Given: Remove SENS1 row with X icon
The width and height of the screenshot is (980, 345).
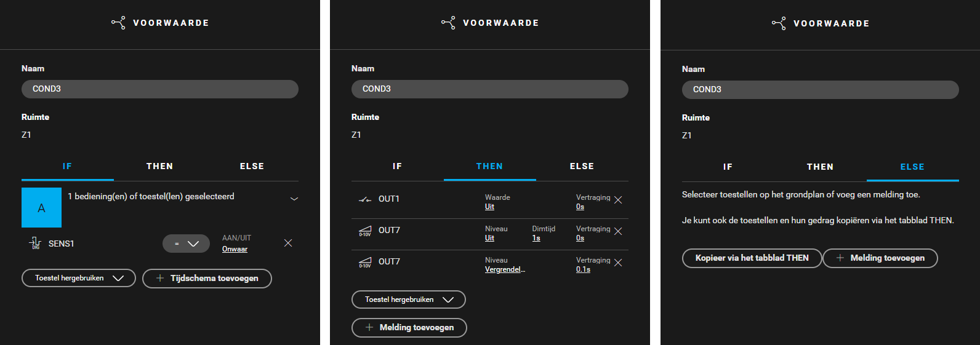Looking at the screenshot, I should [x=288, y=243].
